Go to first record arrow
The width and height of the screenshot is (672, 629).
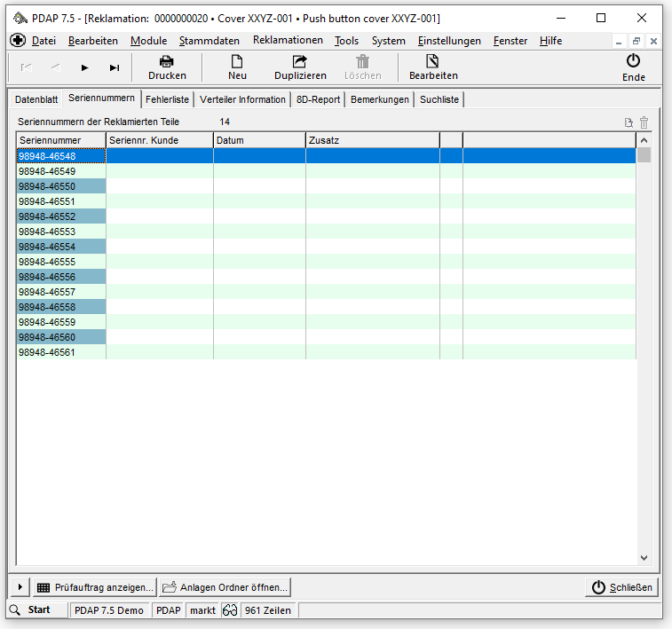[27, 67]
